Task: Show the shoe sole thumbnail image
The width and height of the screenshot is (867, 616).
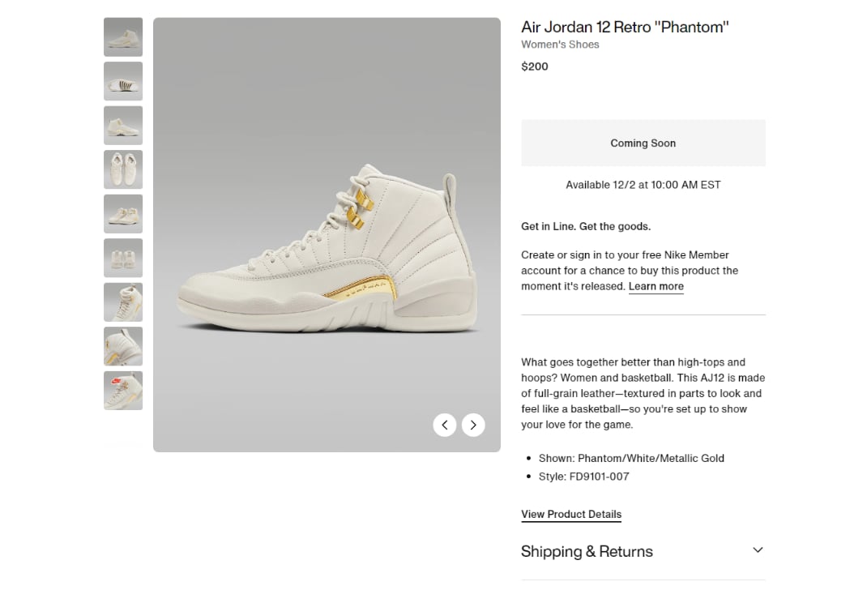Action: pyautogui.click(x=123, y=81)
